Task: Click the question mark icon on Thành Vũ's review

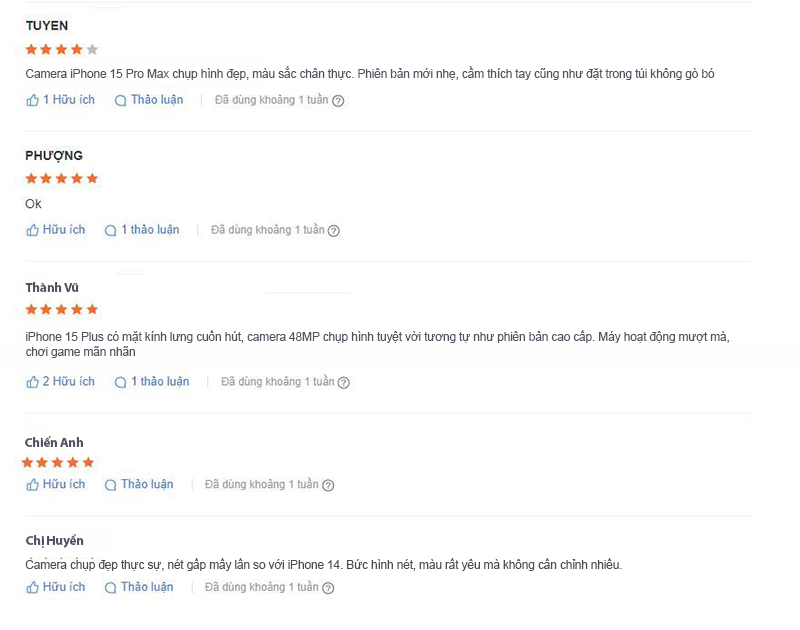Action: [x=344, y=382]
